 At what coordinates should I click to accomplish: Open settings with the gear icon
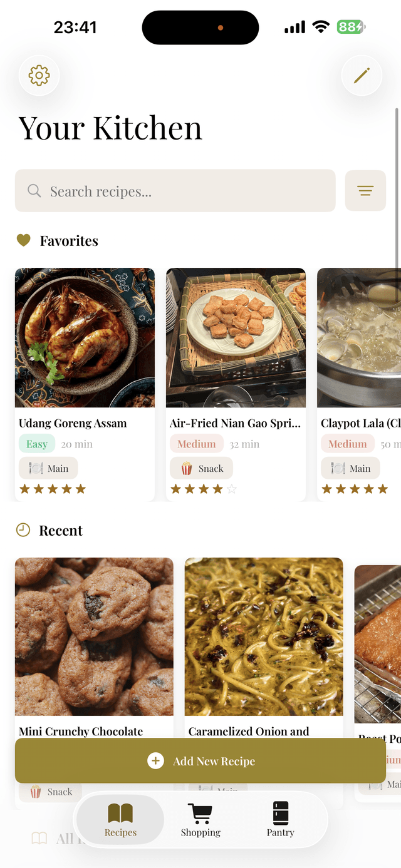pyautogui.click(x=39, y=76)
